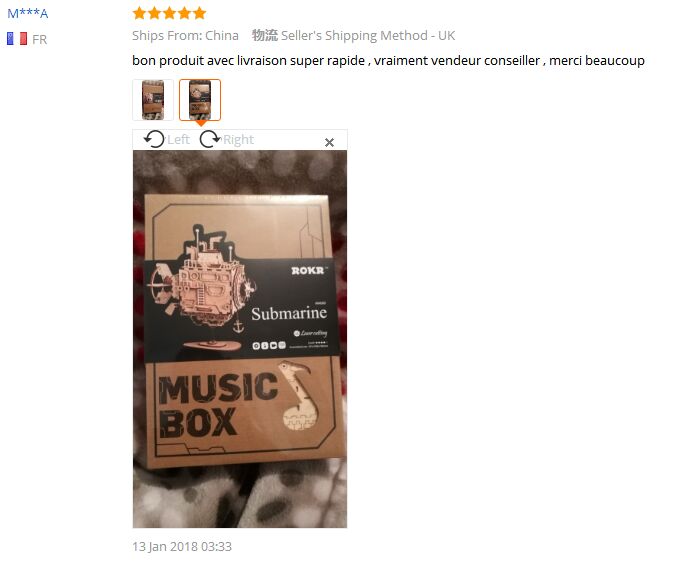Click the FR country label
The width and height of the screenshot is (679, 563).
click(x=39, y=39)
